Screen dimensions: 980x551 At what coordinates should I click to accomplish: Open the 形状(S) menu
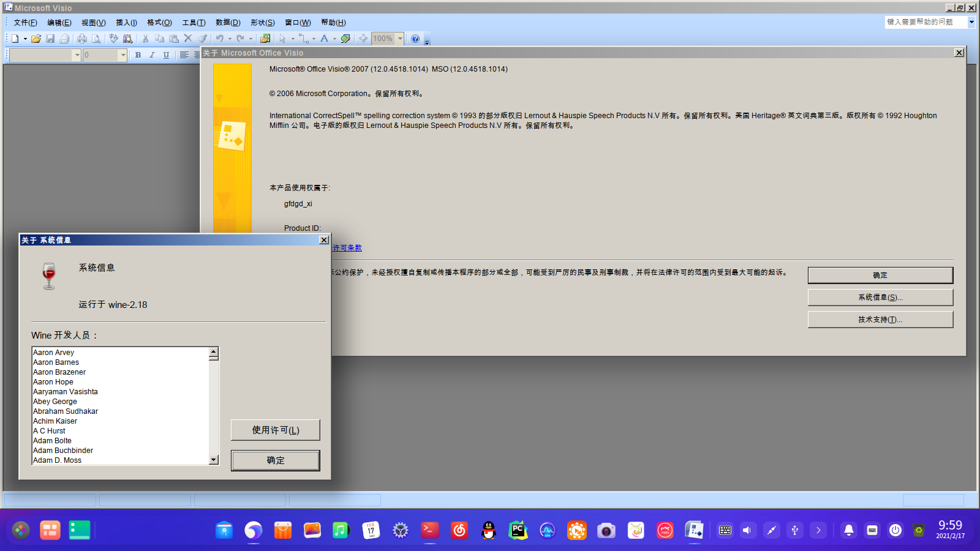[262, 23]
